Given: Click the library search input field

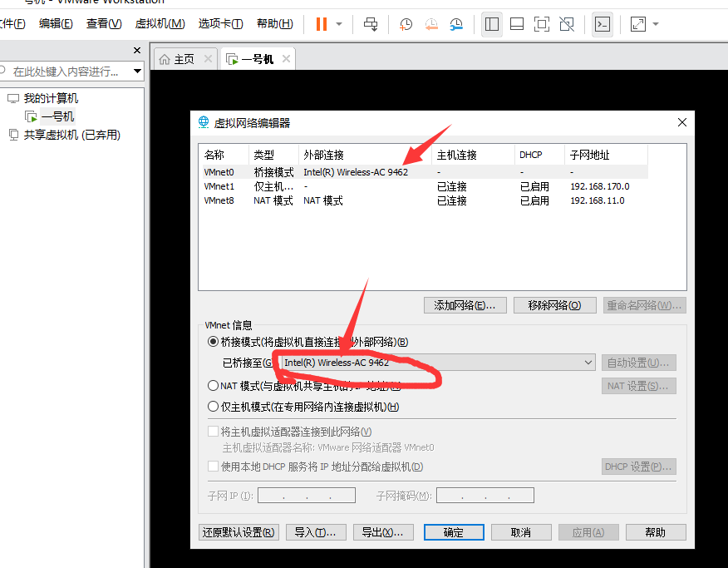Looking at the screenshot, I should [66, 72].
